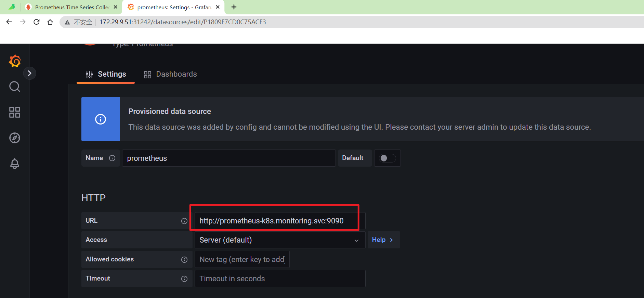The height and width of the screenshot is (298, 644).
Task: Select the prometheus Settings Grafana browser tab
Action: coord(174,7)
